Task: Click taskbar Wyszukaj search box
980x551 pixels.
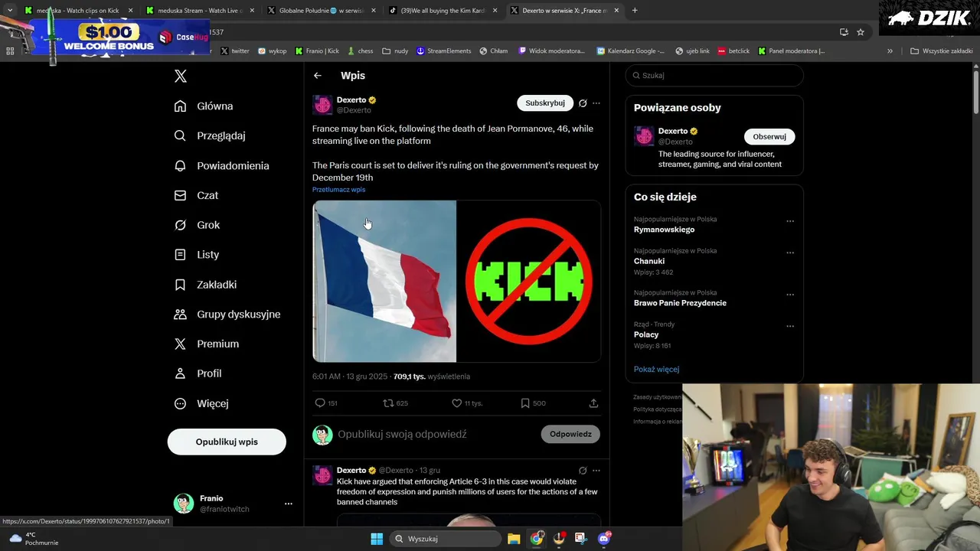Action: coord(444,539)
